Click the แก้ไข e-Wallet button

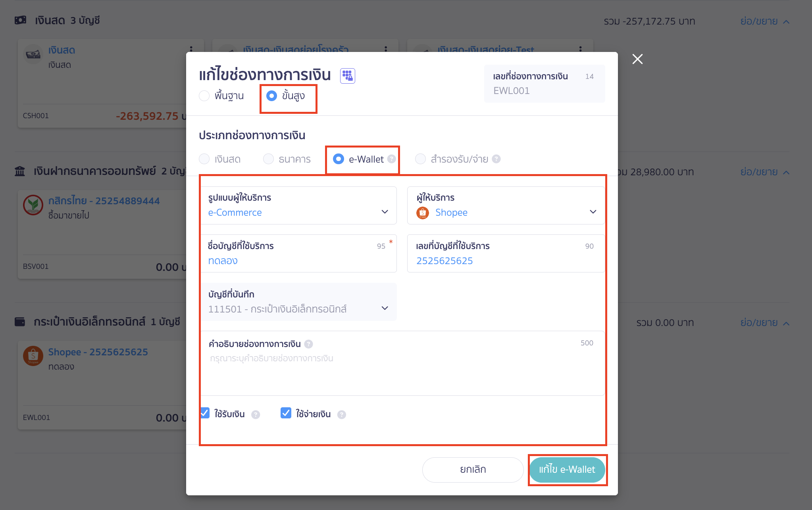(x=567, y=470)
